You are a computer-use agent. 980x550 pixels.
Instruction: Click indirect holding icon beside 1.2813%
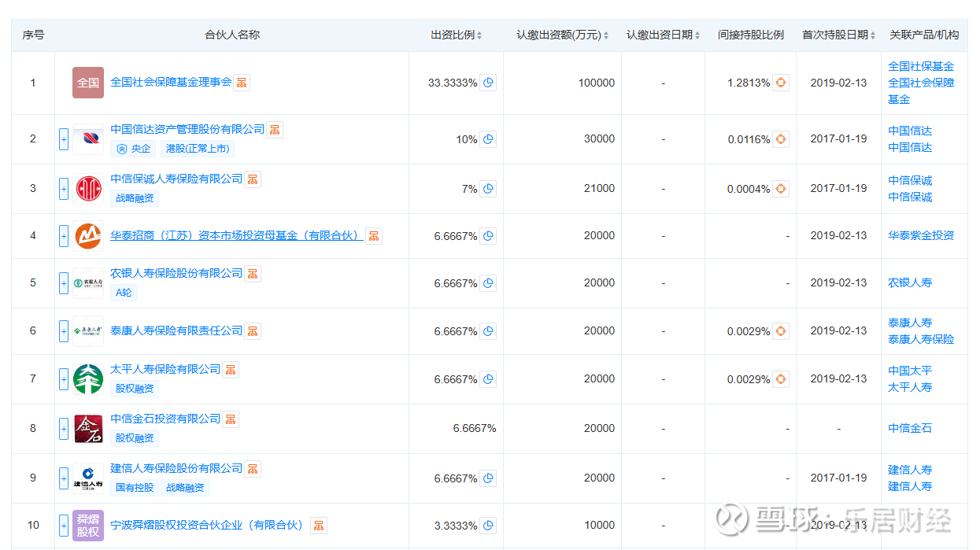pos(780,83)
